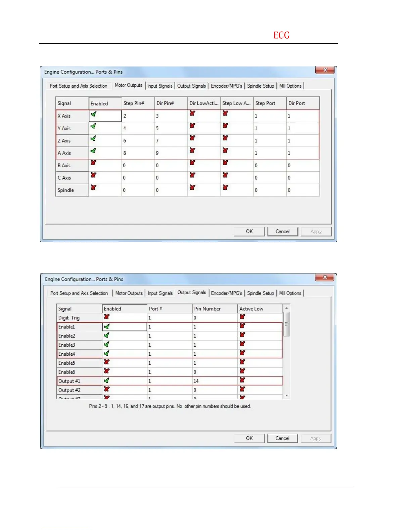Click Apply in the Output Signals dialog

pos(316,438)
